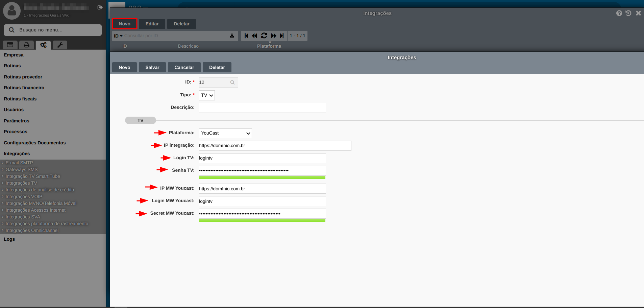Go to next page in pager

tap(273, 36)
